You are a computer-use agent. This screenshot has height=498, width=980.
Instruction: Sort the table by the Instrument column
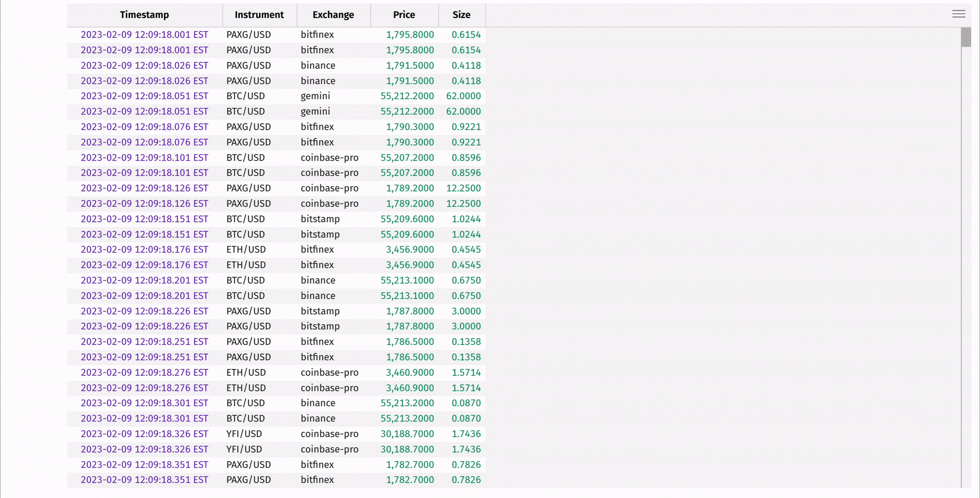[259, 15]
